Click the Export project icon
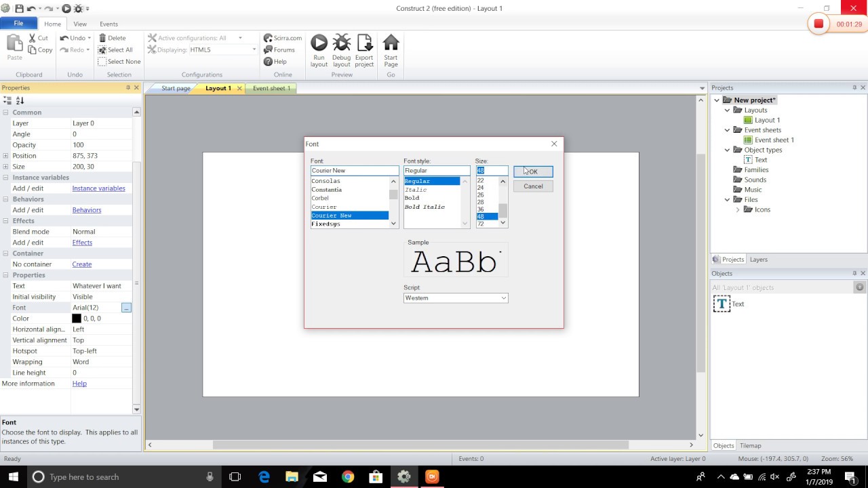This screenshot has width=868, height=488. pyautogui.click(x=364, y=43)
